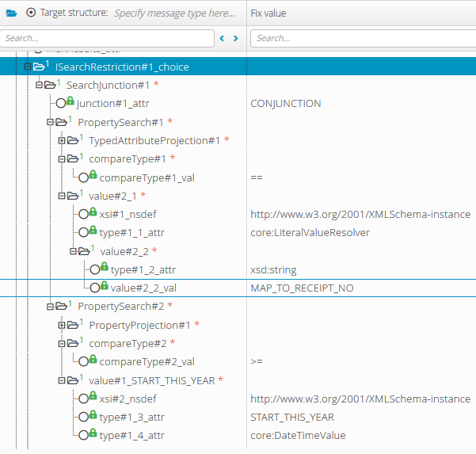Click the >= fix value

(257, 361)
